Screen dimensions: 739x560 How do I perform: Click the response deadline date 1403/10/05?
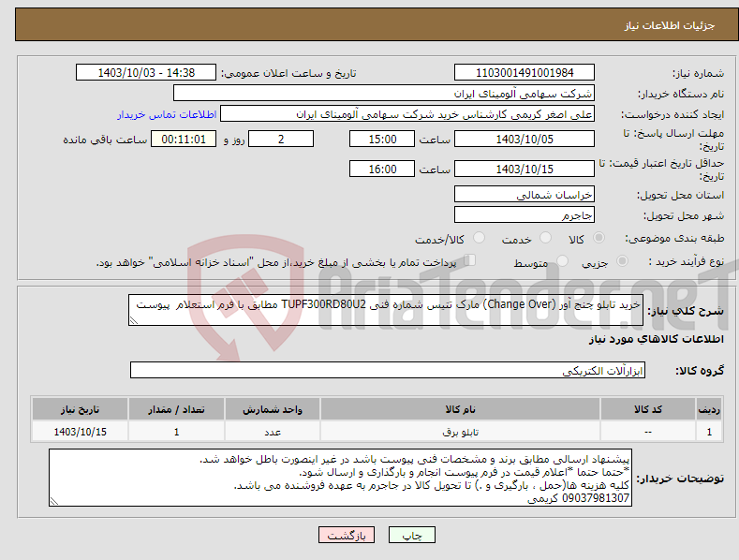tap(525, 139)
